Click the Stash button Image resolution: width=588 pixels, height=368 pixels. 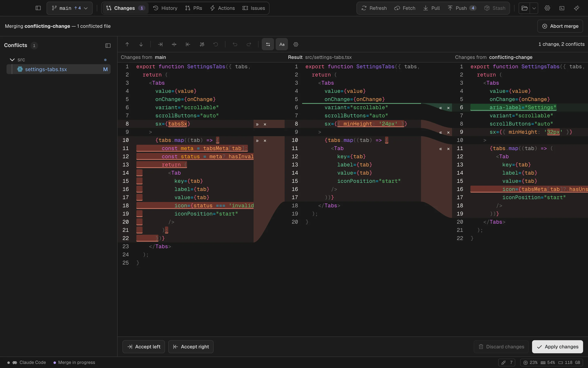pos(495,8)
